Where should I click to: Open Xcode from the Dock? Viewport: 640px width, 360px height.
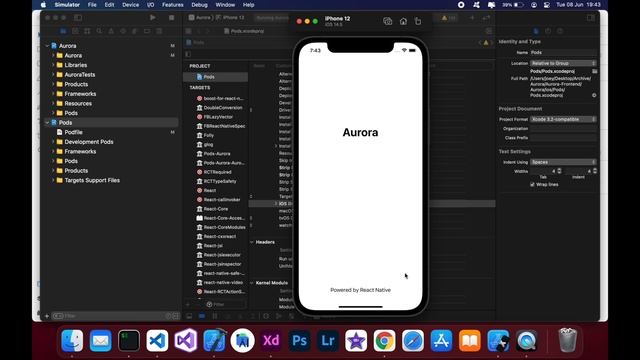pyautogui.click(x=214, y=340)
